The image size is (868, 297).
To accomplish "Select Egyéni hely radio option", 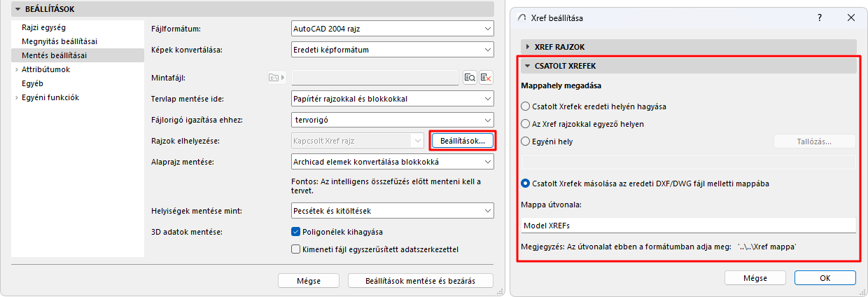I will point(526,141).
